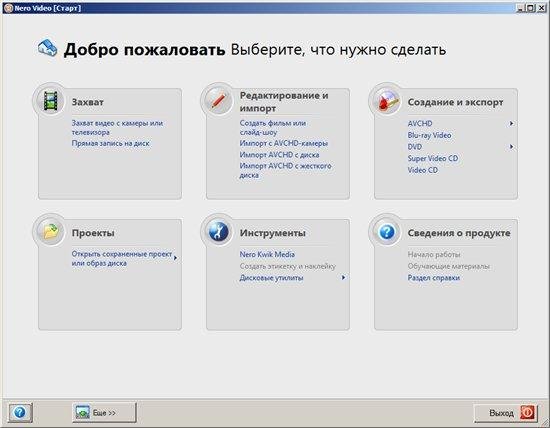Expand arrow next to Открыть сохраненные проект
550x428 pixels.
[175, 258]
